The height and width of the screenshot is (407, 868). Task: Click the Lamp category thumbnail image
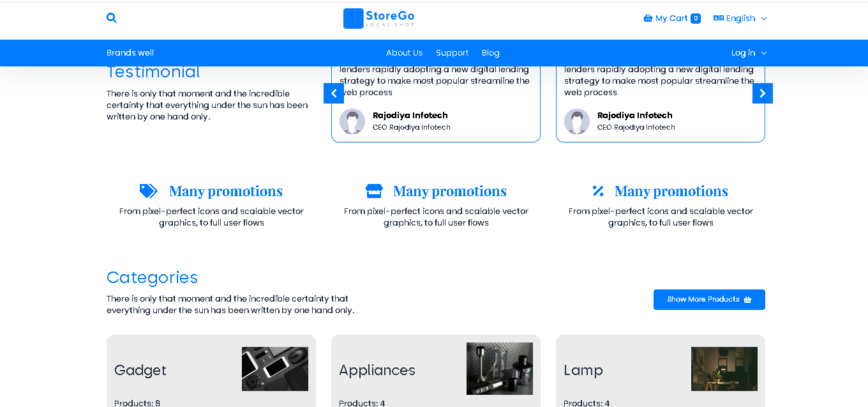724,369
